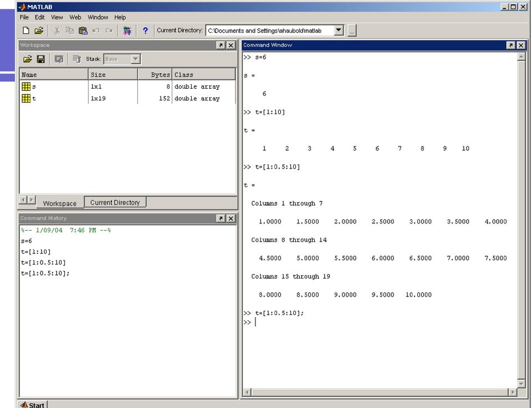
Task: Open the Current Directory dropdown
Action: (339, 30)
